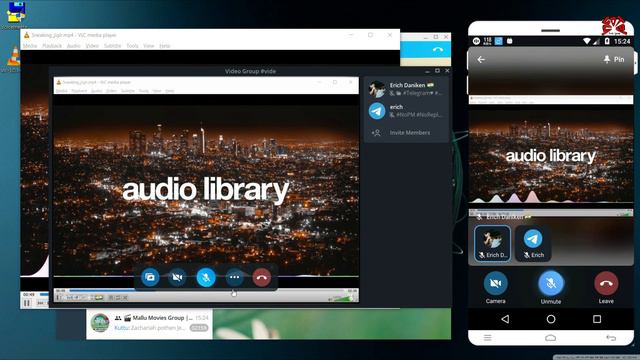
Task: Select Erich participant tile on phone
Action: 533,244
